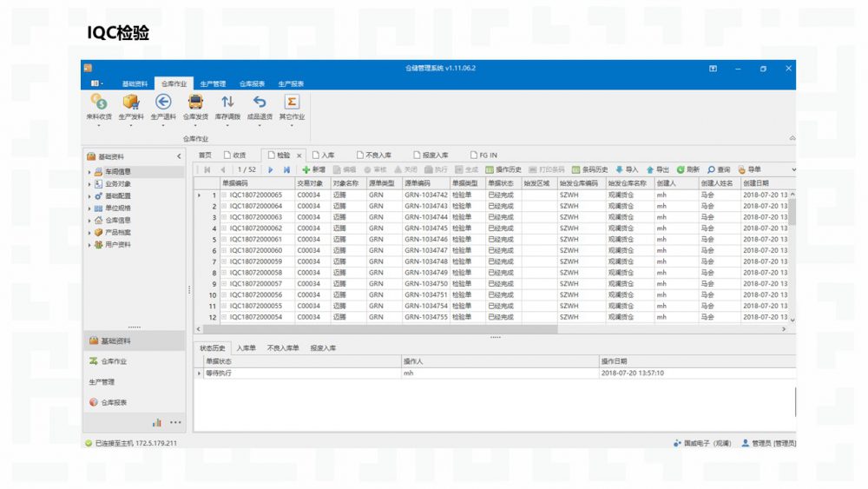Open the 生产退料 back-arrow icon
Viewport: 868px width, 489px height.
(163, 102)
